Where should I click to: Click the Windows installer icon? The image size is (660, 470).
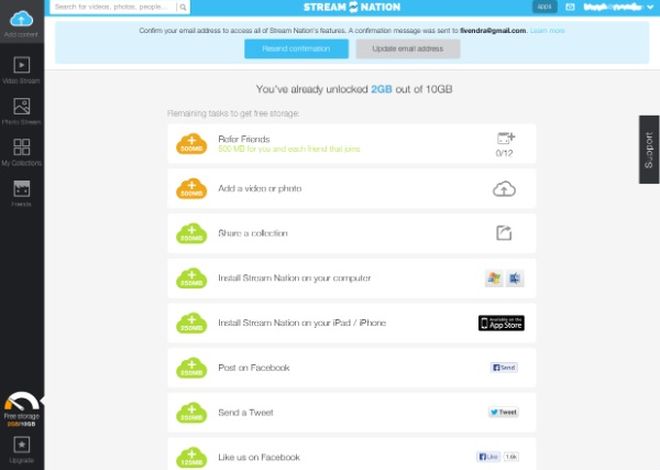point(494,278)
